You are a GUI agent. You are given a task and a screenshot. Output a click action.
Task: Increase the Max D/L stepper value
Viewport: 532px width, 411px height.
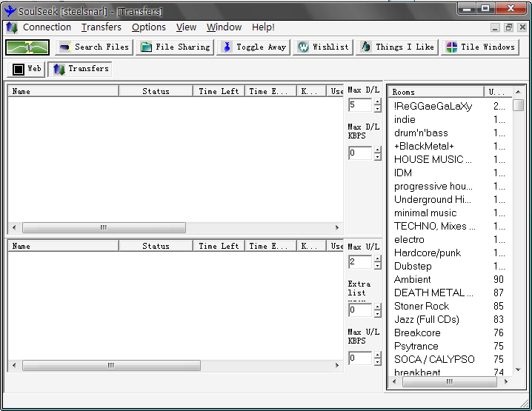377,101
